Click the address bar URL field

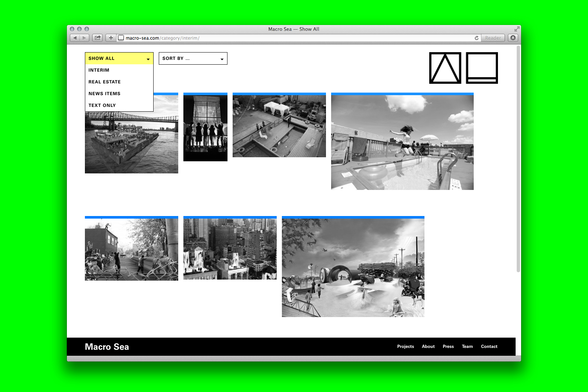point(294,38)
